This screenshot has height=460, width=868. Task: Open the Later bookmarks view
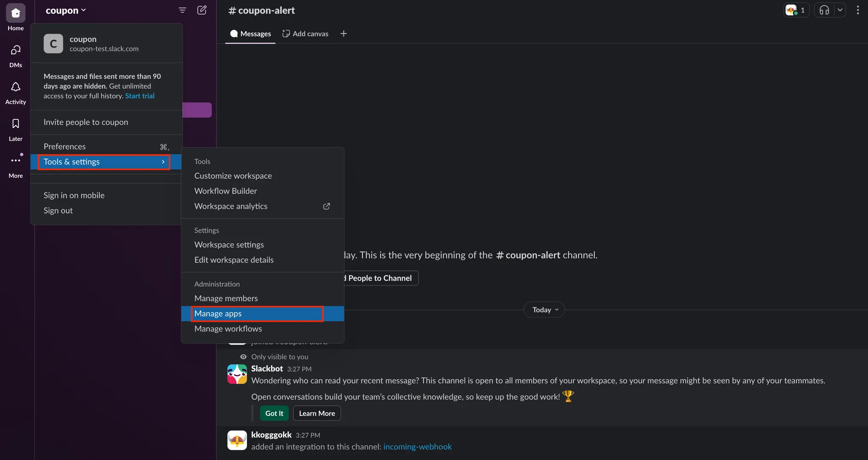[x=16, y=124]
